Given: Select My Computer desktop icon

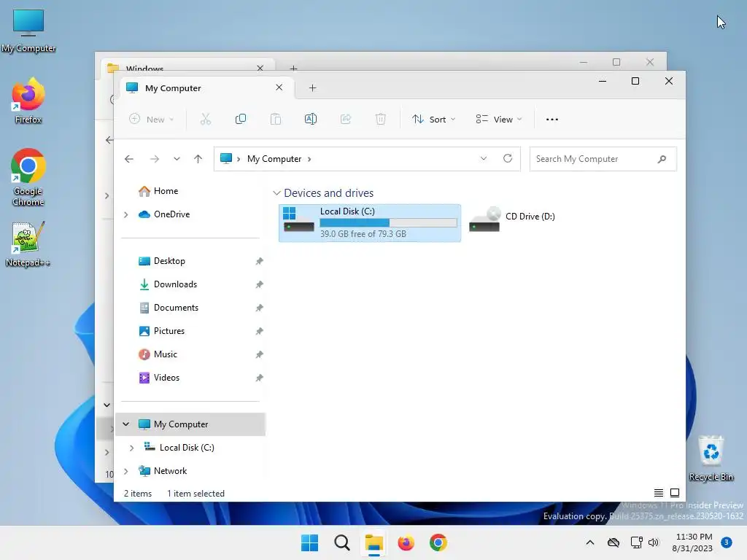Looking at the screenshot, I should (28, 31).
